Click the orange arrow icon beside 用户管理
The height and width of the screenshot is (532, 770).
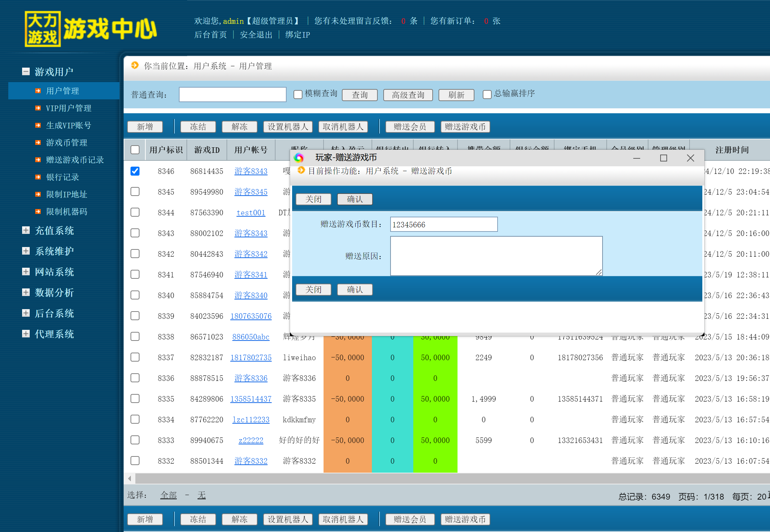pyautogui.click(x=38, y=91)
